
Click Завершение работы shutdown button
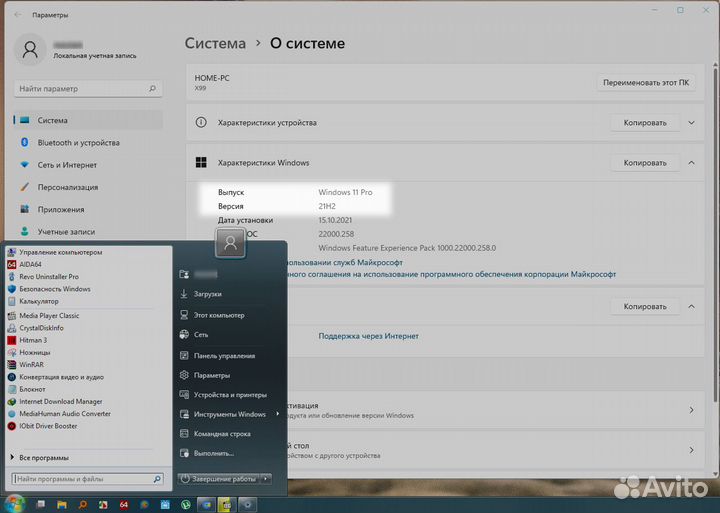point(219,479)
